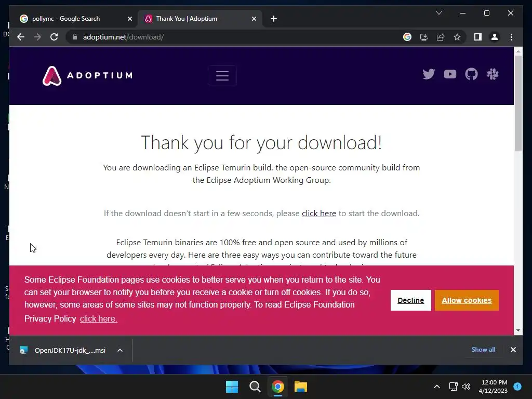Open Chrome three-dot menu
This screenshot has height=399, width=532.
pyautogui.click(x=511, y=37)
